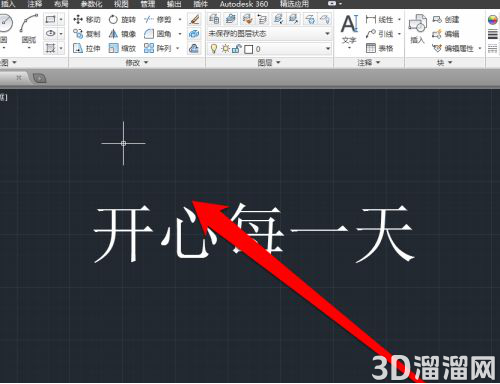The width and height of the screenshot is (500, 384).
Task: Open the Leader (引线) dropdown arrow
Action: click(399, 34)
